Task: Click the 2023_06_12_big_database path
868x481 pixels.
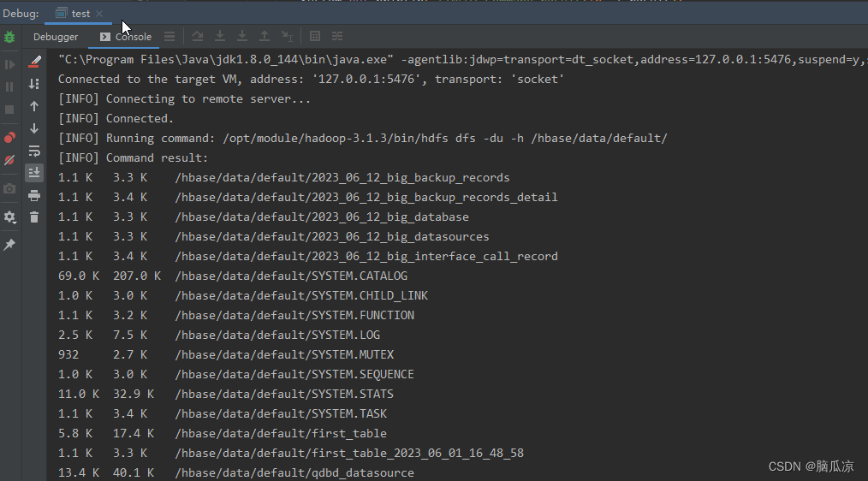Action: 322,217
